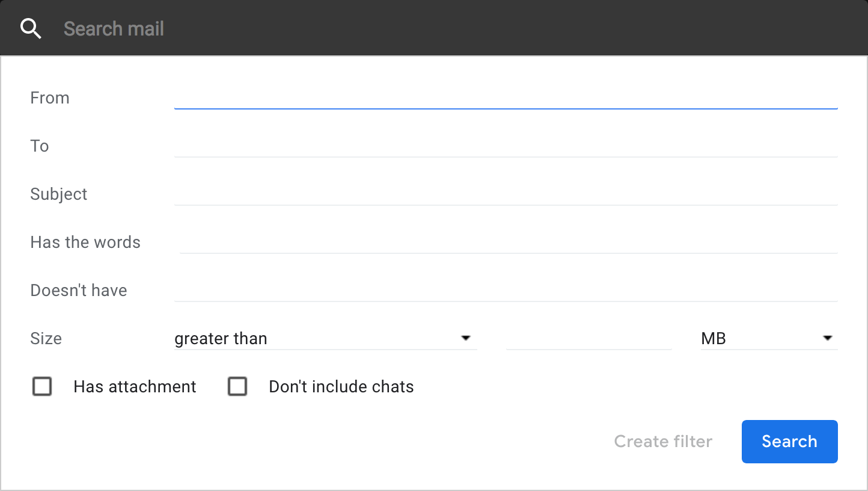Click the From label

50,98
